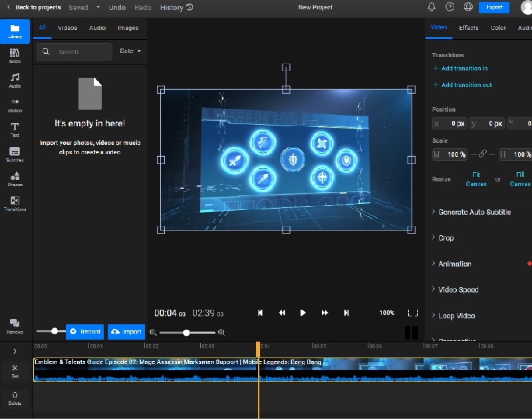This screenshot has height=420, width=532.
Task: Switch to the Effects tab
Action: 468,28
